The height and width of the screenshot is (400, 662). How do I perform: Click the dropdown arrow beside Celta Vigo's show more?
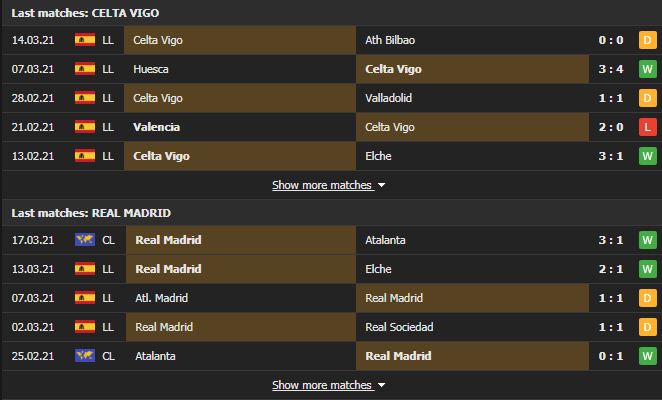point(382,185)
